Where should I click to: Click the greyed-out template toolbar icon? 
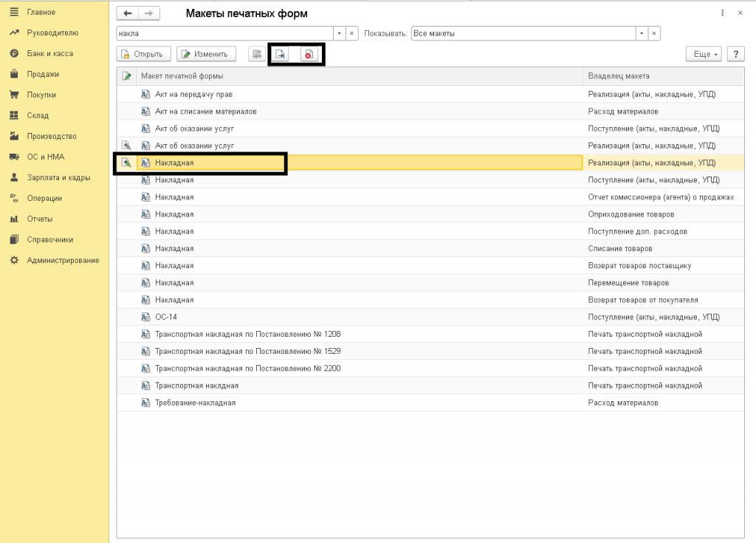click(x=256, y=54)
